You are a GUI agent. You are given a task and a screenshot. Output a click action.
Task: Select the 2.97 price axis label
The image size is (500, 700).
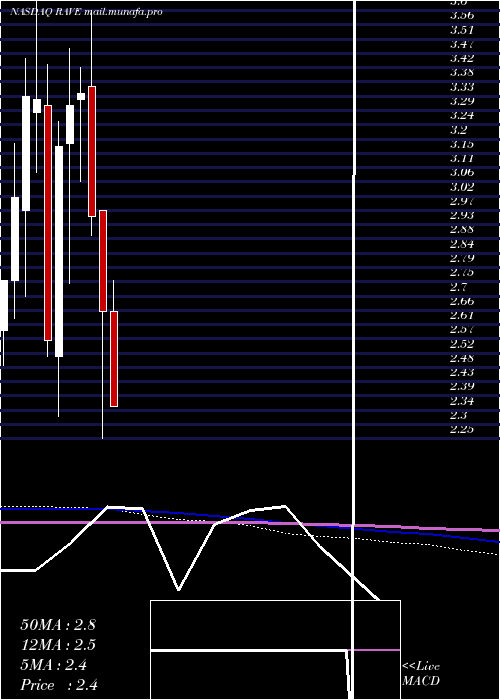tap(462, 201)
